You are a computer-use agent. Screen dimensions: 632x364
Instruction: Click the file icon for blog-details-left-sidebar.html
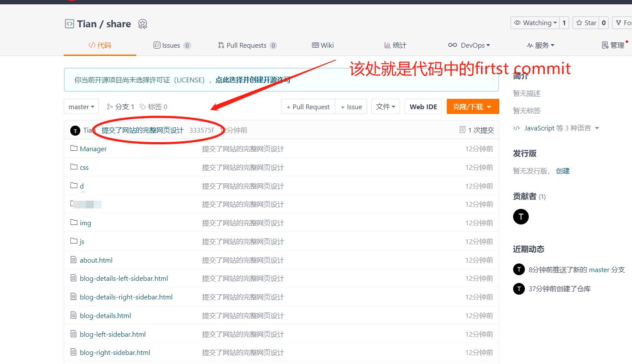[74, 278]
